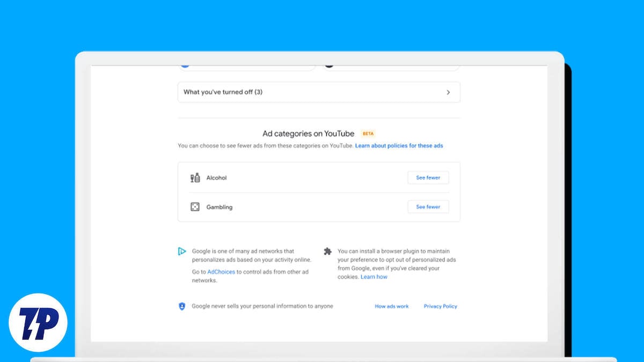See fewer Gambling ads
The image size is (644, 362).
428,206
